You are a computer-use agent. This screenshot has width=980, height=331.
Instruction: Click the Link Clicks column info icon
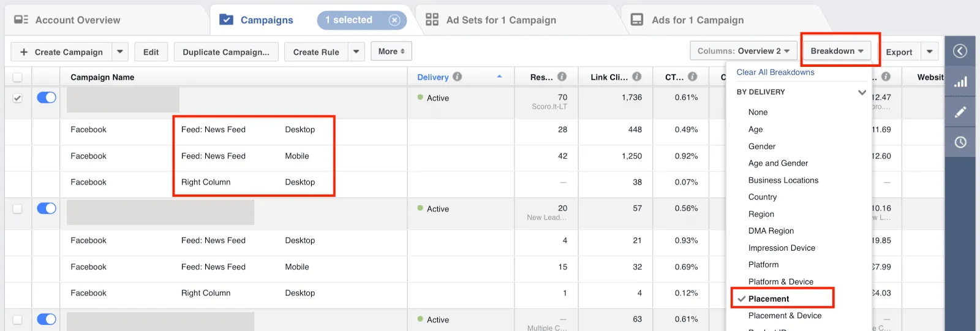point(637,77)
